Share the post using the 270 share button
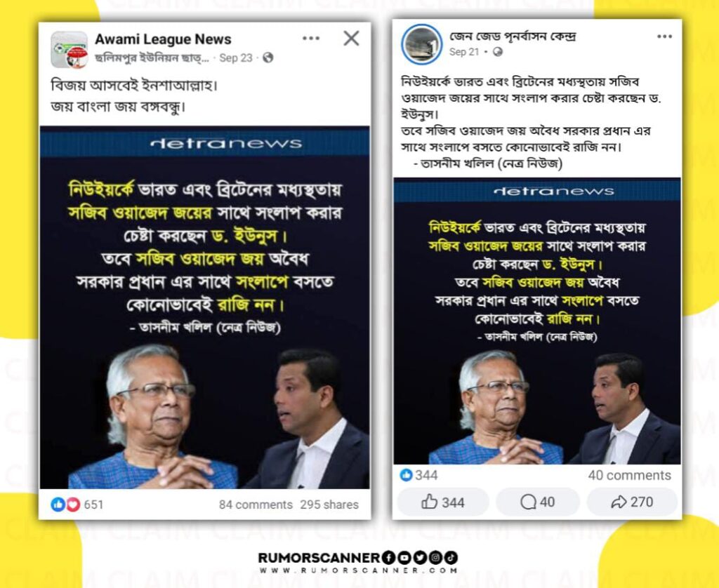Viewport: 719px width, 588px height. click(x=632, y=502)
